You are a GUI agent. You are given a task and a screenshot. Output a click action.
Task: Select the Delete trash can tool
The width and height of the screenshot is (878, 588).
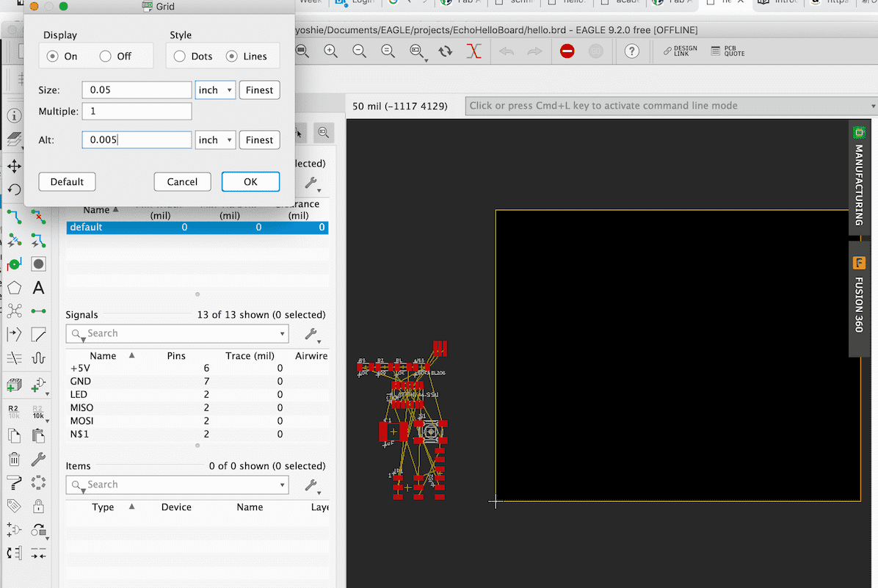tap(15, 460)
